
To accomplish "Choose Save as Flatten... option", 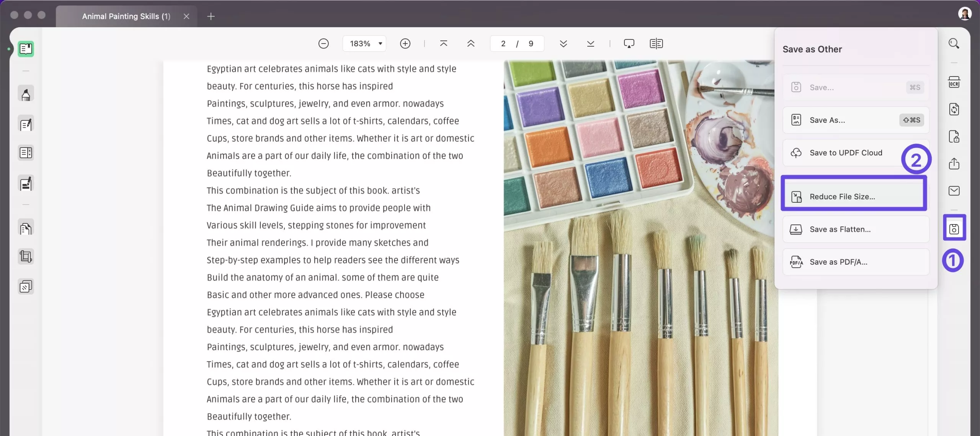I will coord(856,229).
